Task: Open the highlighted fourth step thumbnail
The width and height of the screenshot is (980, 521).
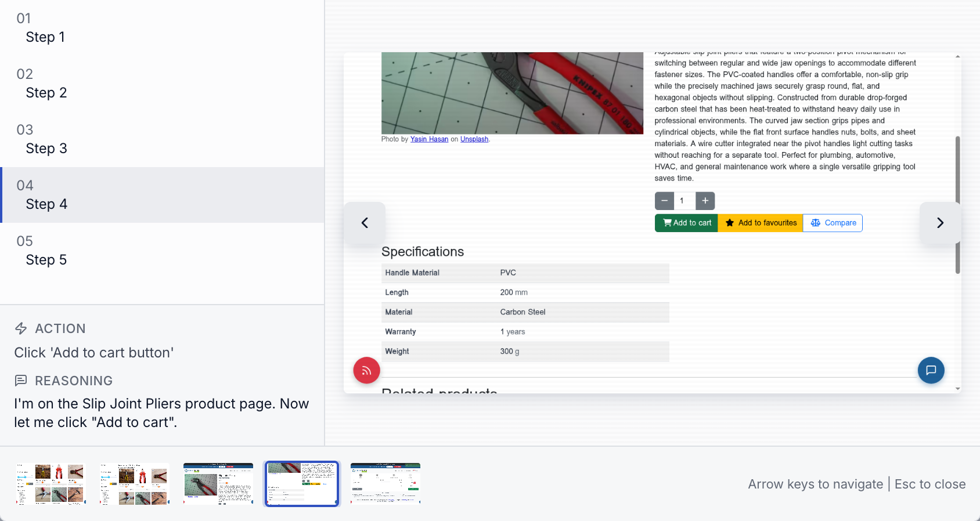Action: (302, 484)
